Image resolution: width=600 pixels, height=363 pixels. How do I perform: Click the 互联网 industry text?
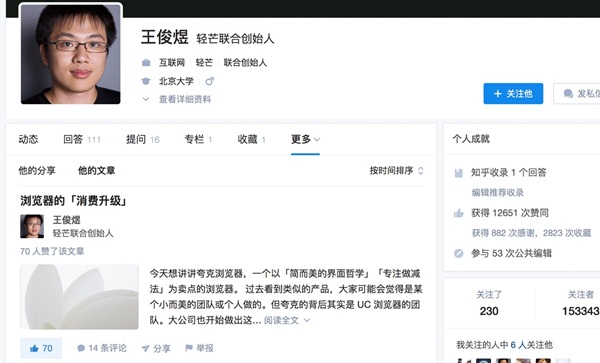172,62
